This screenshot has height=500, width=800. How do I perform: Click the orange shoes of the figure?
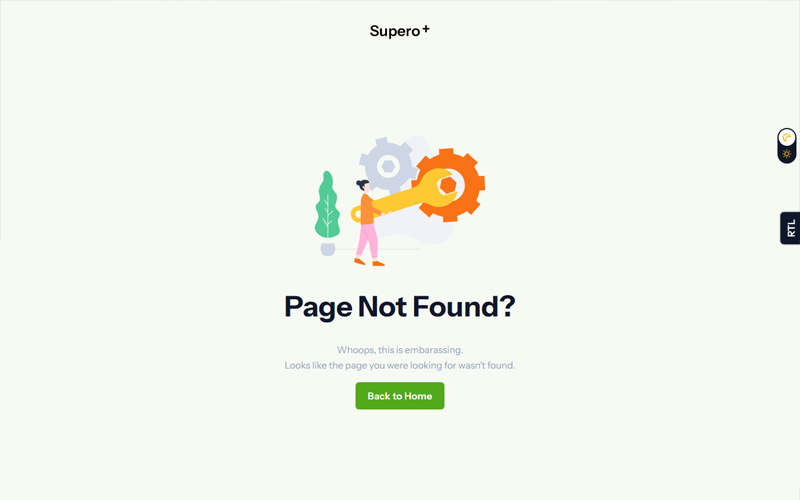click(369, 263)
